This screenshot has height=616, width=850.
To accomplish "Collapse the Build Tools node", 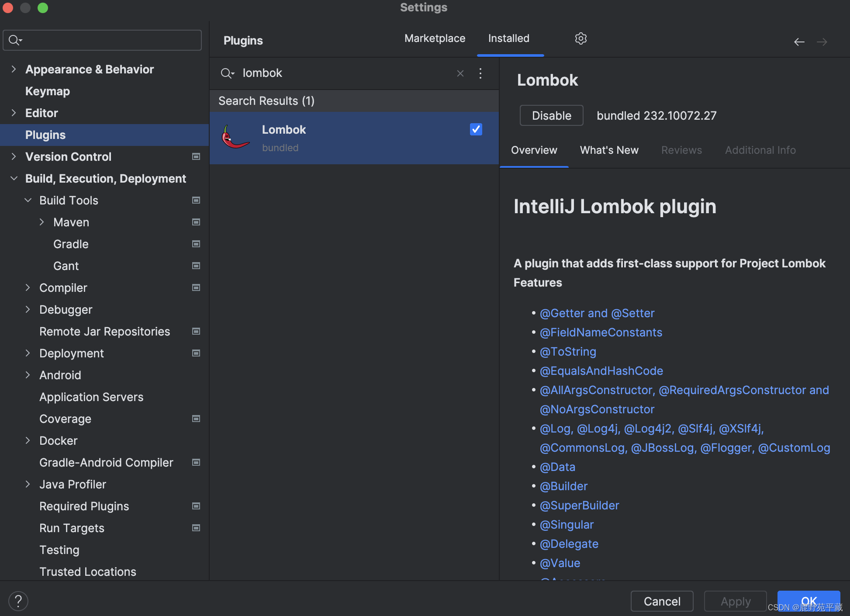I will pos(28,200).
